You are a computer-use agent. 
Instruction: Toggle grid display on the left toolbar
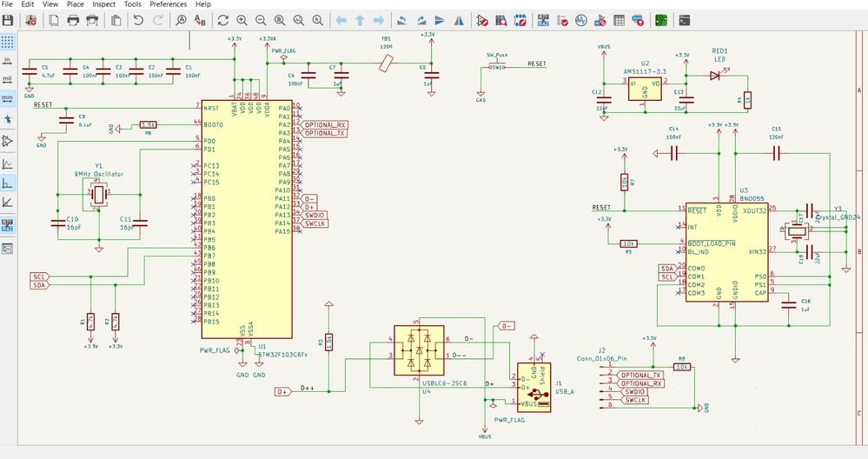coord(8,41)
